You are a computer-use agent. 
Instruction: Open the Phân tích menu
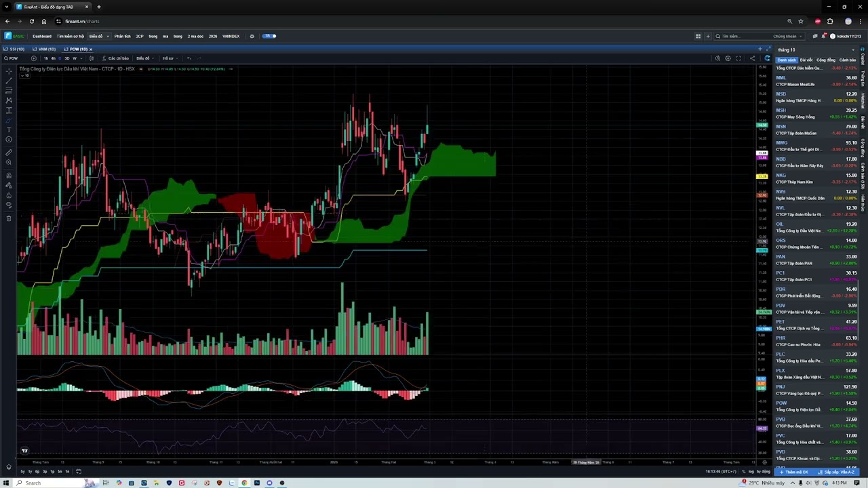pos(122,36)
